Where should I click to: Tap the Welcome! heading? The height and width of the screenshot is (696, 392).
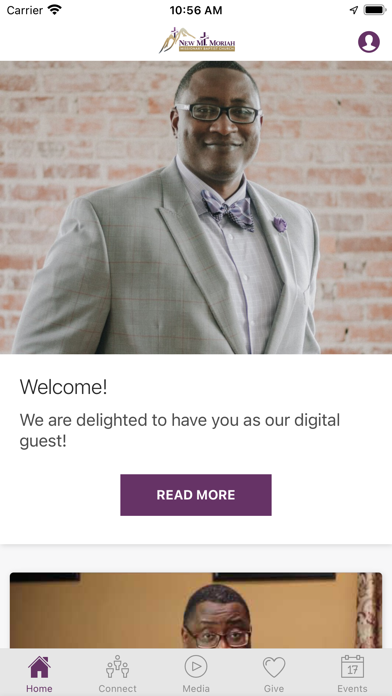tap(63, 387)
